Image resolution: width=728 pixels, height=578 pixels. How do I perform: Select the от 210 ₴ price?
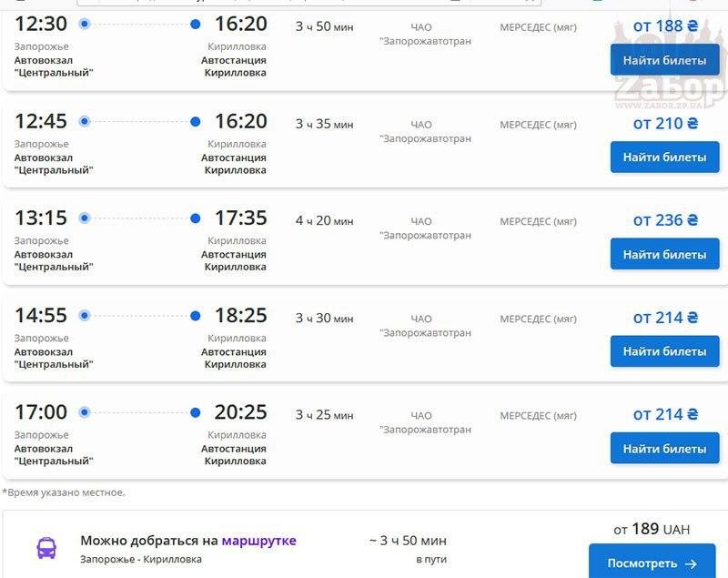click(664, 123)
